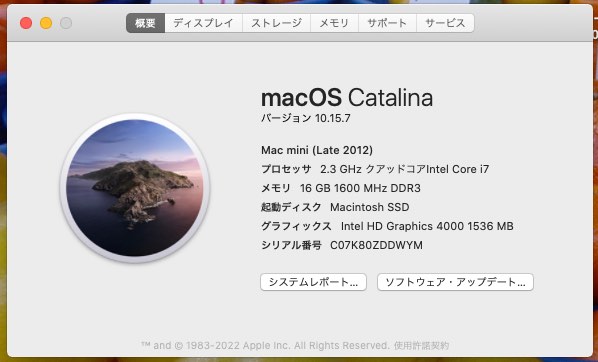Click the Macintosh SSD startup disk text
The height and width of the screenshot is (362, 598).
click(x=370, y=207)
